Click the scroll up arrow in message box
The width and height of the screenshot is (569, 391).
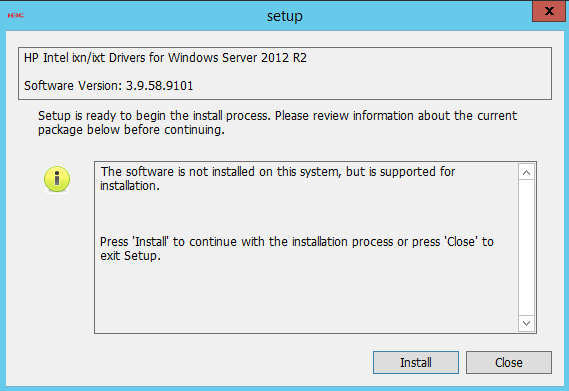527,172
